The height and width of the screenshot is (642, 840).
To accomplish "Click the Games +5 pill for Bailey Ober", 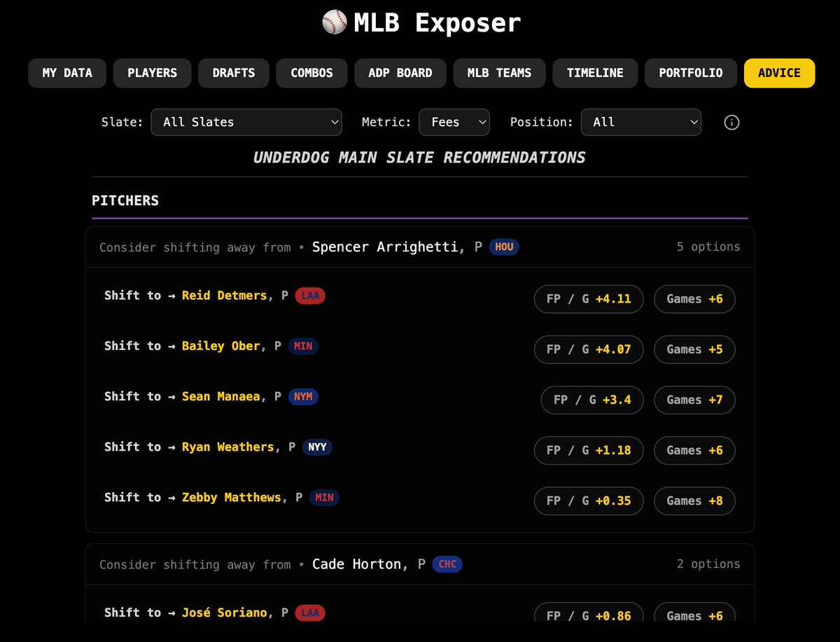I will click(x=694, y=349).
